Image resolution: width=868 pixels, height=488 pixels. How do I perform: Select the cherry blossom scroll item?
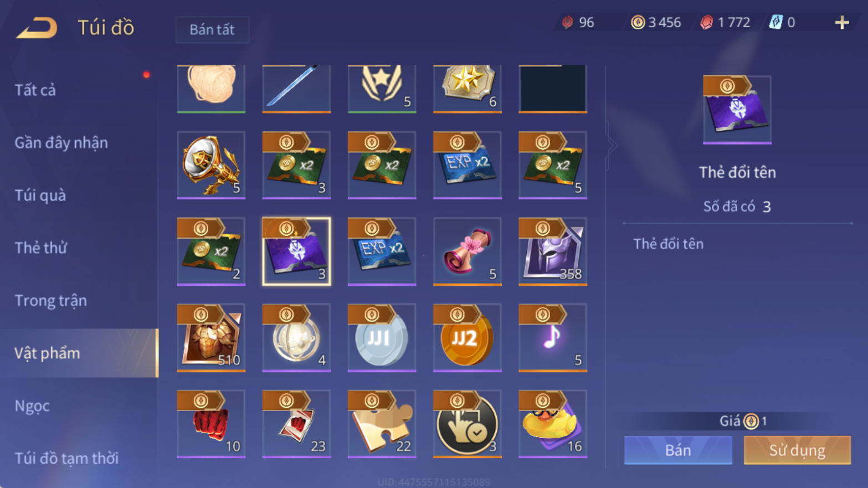[x=467, y=251]
